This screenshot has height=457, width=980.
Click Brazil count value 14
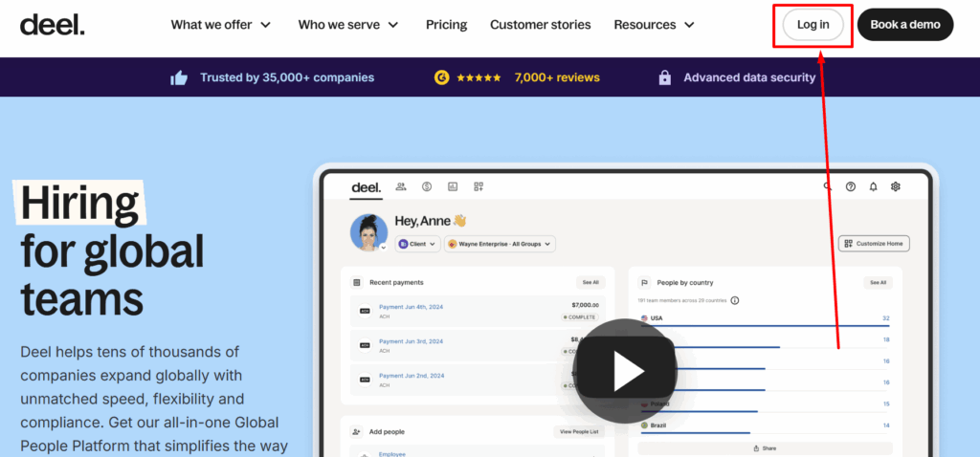click(x=885, y=425)
